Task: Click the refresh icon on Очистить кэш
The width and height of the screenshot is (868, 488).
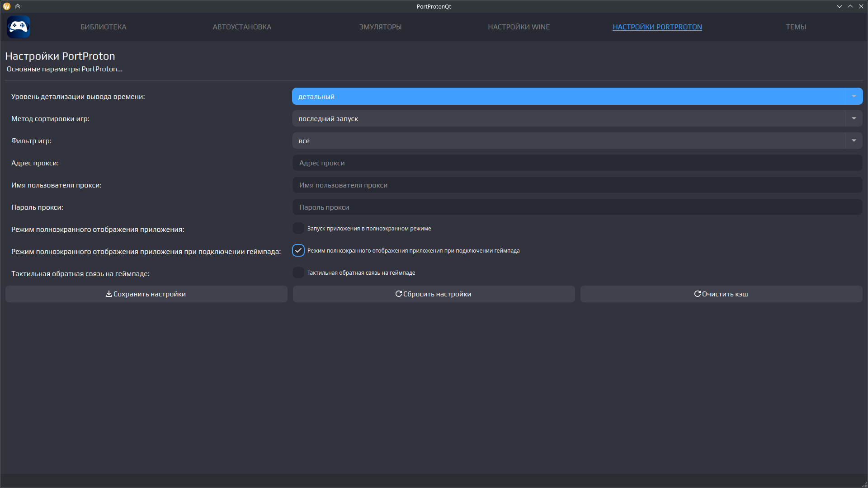Action: pos(698,294)
